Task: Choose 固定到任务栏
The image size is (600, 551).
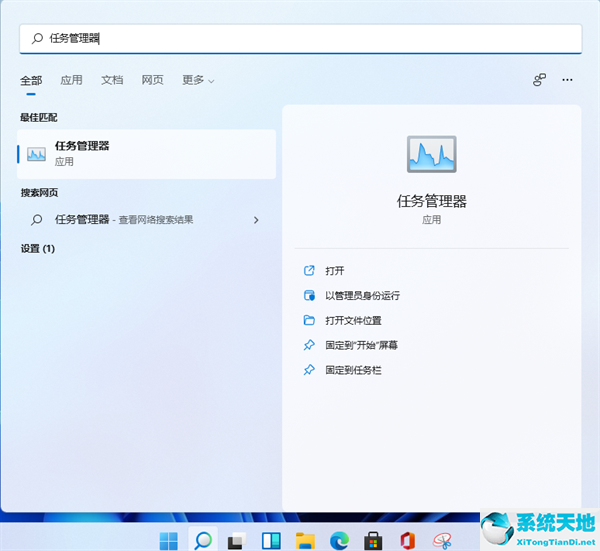Action: [354, 370]
